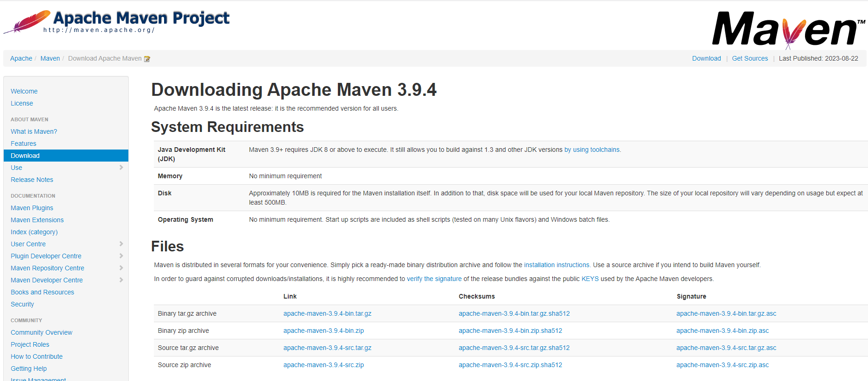Click the 'Downloading Apache Maven 3.9.4' heading
The width and height of the screenshot is (868, 381).
pyautogui.click(x=294, y=90)
